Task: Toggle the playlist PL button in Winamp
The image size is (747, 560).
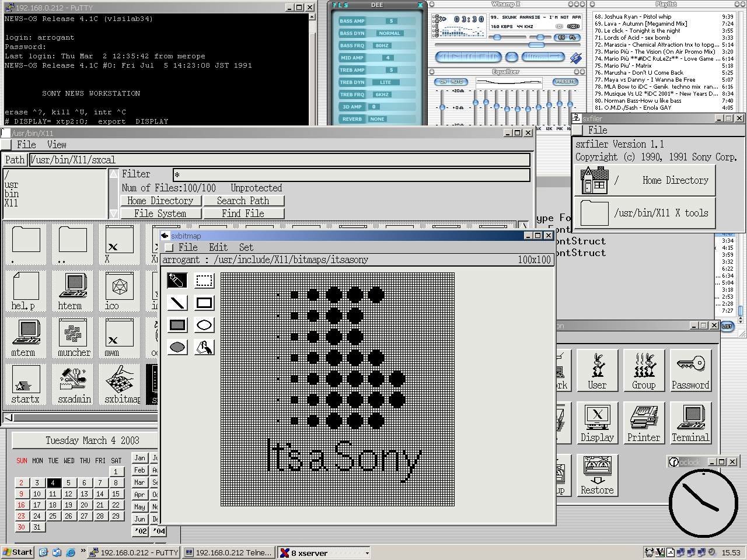Action: coord(573,37)
